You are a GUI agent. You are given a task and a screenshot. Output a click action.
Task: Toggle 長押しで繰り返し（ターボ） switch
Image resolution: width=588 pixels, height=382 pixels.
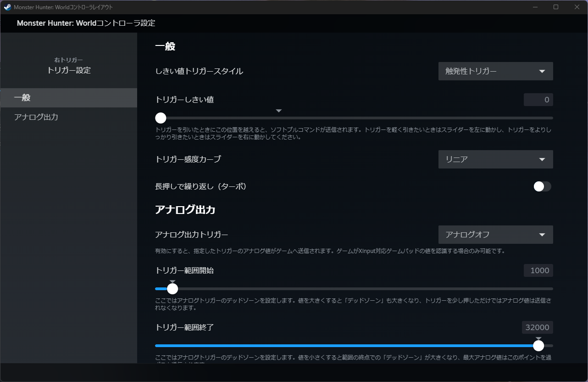click(542, 186)
